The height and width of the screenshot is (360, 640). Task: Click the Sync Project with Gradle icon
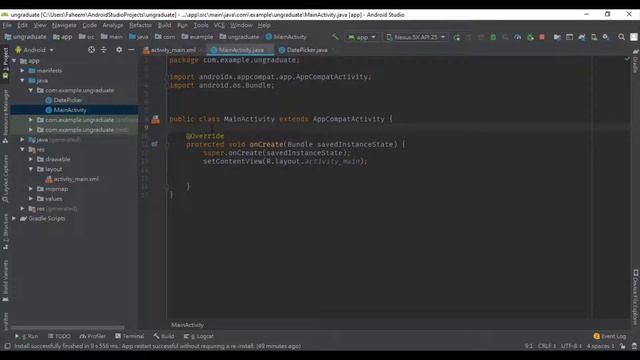tap(582, 37)
